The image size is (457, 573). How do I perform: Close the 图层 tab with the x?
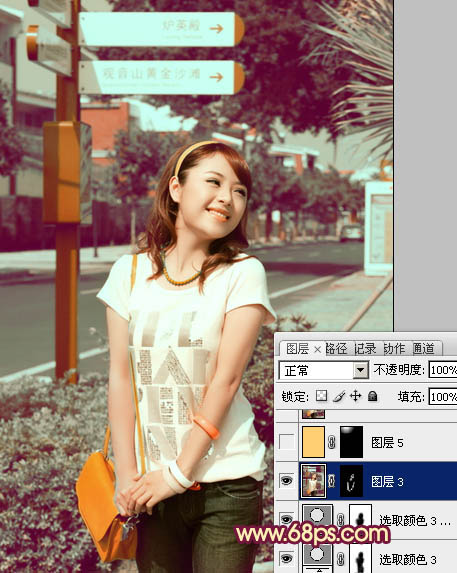(317, 350)
